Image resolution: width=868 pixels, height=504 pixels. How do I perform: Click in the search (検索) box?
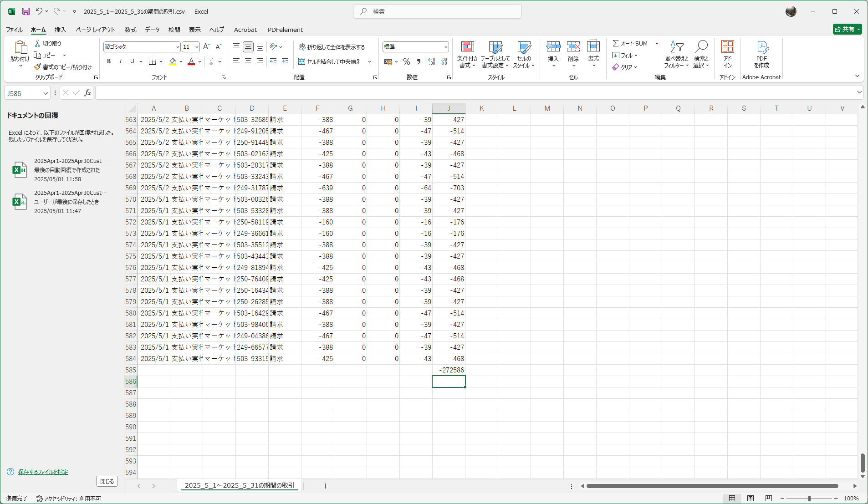tap(438, 11)
